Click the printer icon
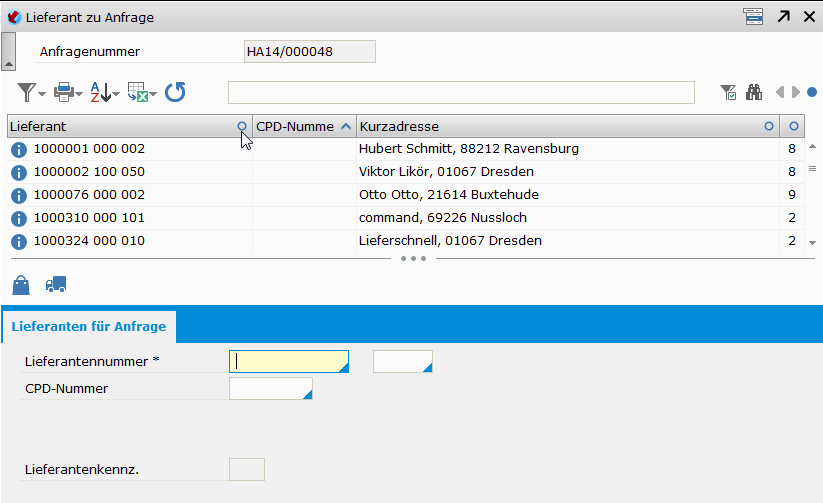 [x=64, y=92]
